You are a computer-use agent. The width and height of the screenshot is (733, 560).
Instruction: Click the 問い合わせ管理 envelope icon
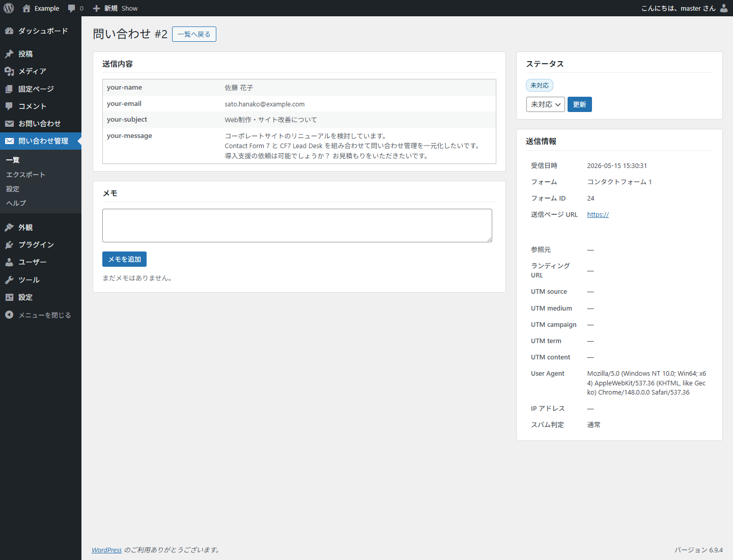pyautogui.click(x=9, y=141)
